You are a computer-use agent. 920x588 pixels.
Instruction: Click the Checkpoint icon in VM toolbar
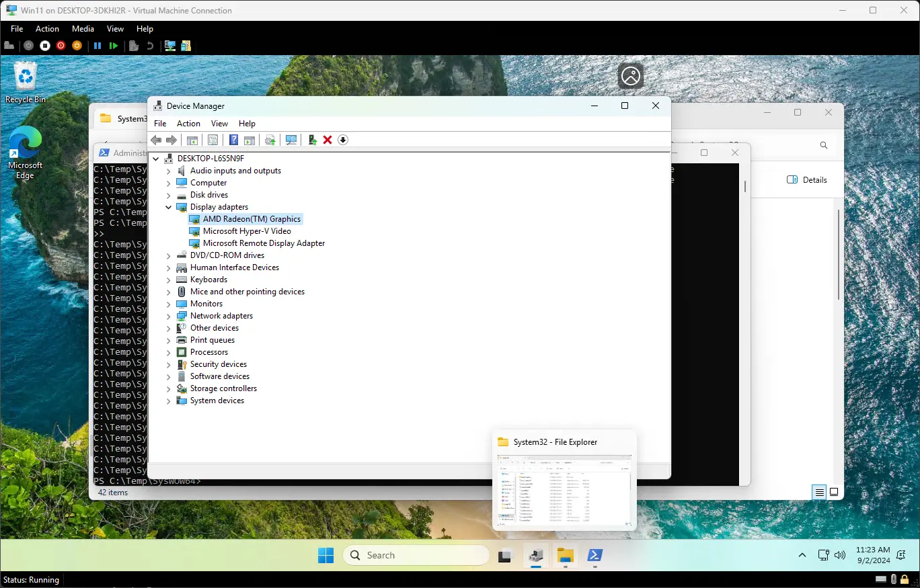(134, 46)
